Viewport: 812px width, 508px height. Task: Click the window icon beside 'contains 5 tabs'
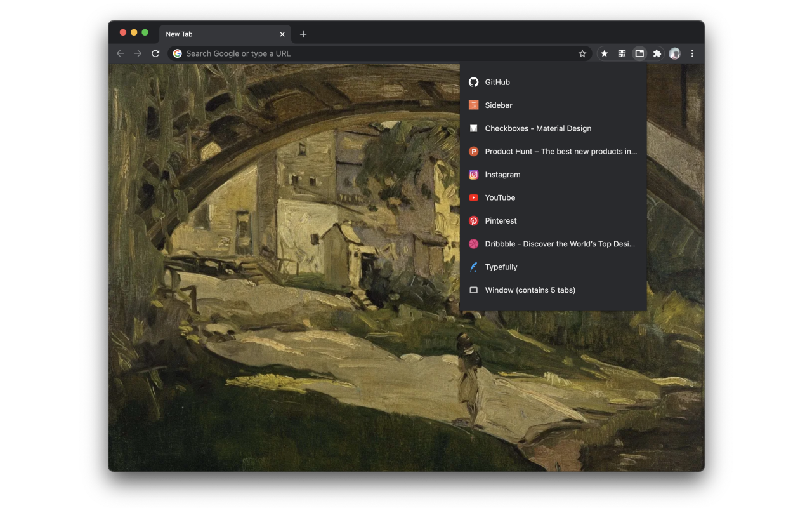tap(473, 290)
